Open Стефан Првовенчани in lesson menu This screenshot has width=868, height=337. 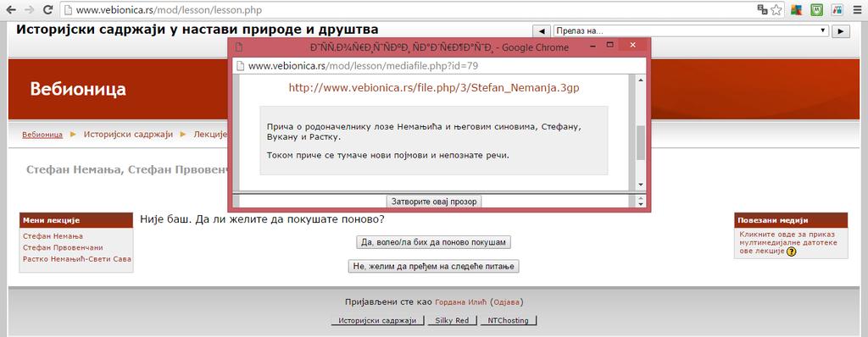(x=63, y=247)
